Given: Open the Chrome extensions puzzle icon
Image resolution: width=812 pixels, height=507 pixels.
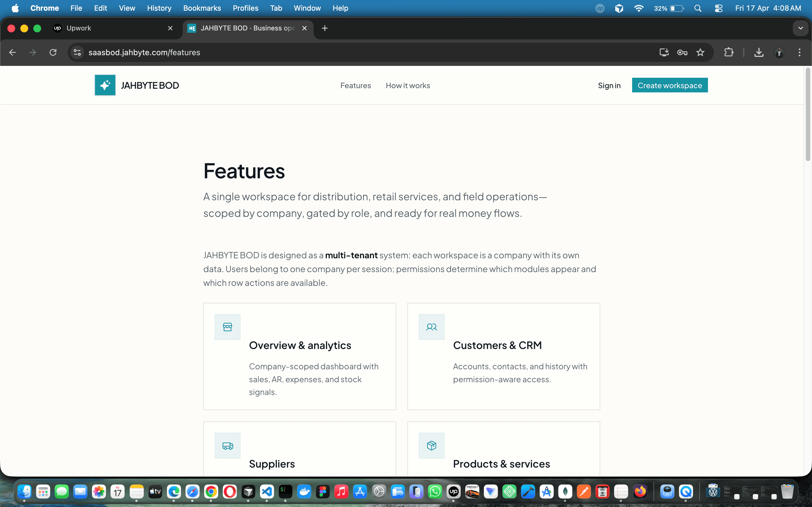Looking at the screenshot, I should point(729,52).
